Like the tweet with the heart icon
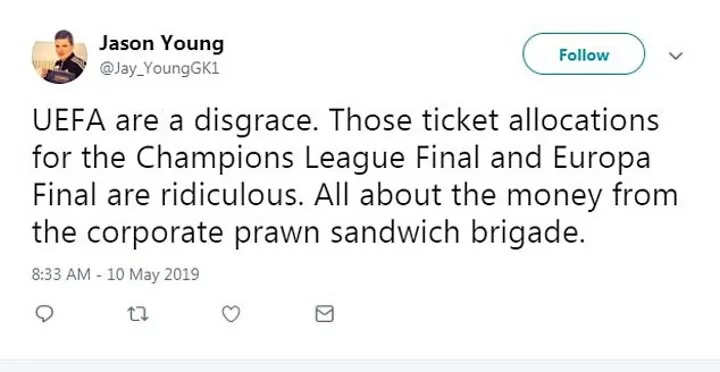This screenshot has width=720, height=372. (231, 314)
